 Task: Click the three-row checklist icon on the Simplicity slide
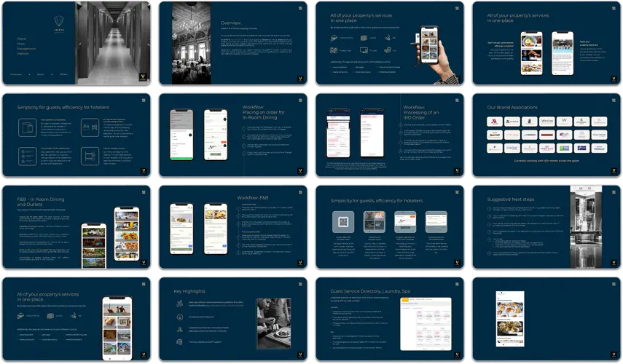pyautogui.click(x=28, y=156)
